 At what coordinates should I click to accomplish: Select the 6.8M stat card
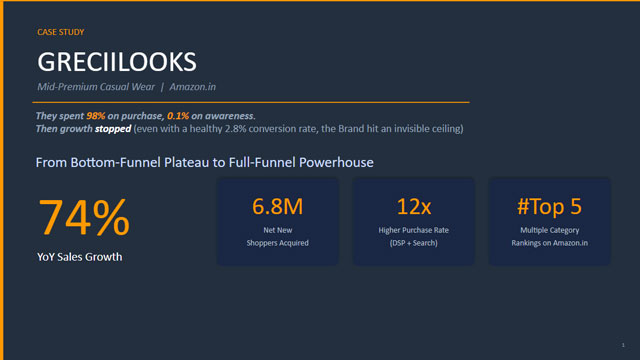278,221
